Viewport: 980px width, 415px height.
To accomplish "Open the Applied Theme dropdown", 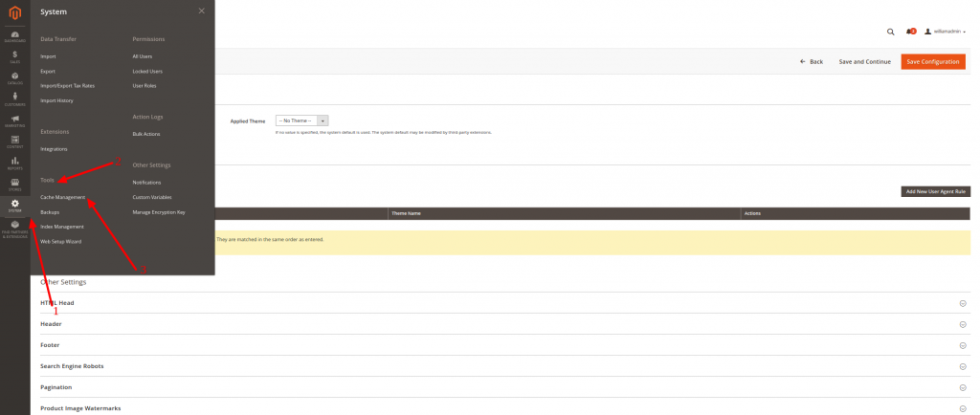I will click(x=301, y=120).
